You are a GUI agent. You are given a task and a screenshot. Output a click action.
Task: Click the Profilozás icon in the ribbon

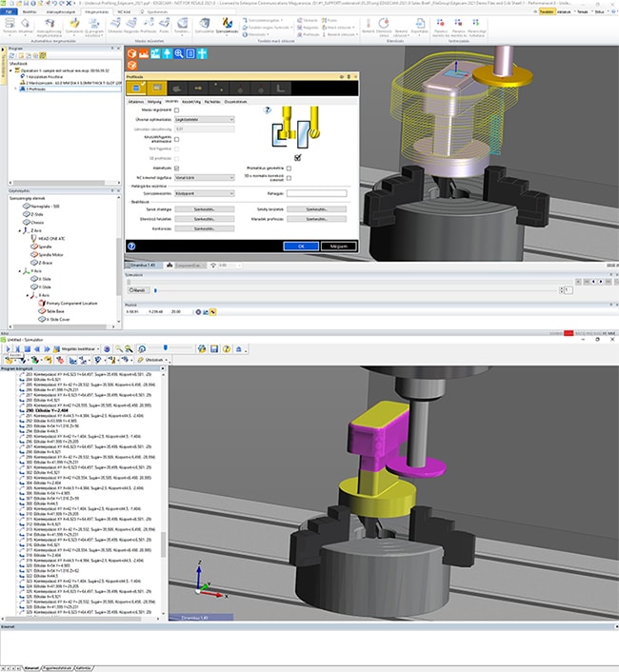tap(149, 26)
